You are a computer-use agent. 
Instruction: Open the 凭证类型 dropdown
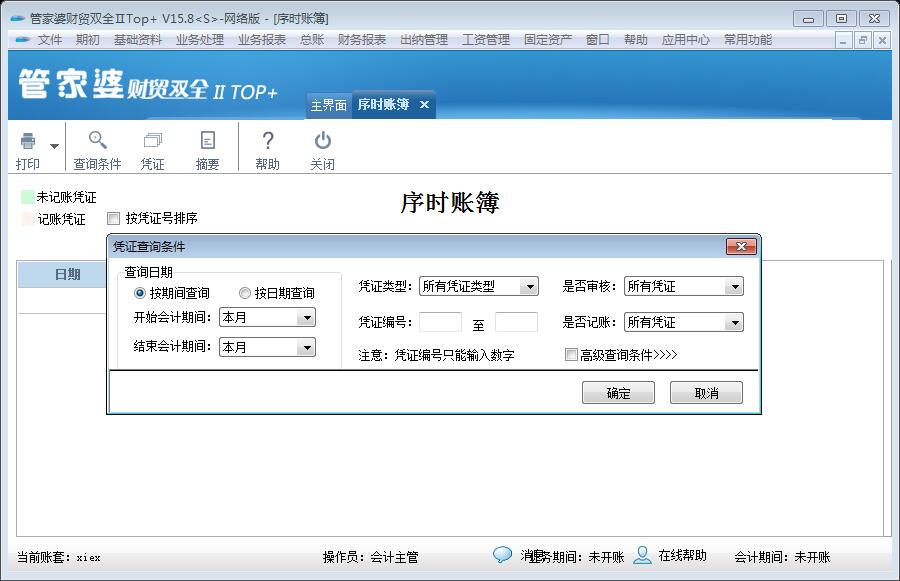[531, 285]
